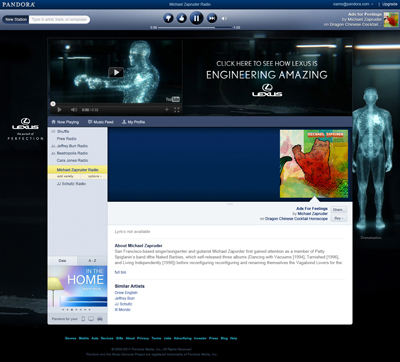Click the artist search input field
The image size is (400, 362).
coord(59,19)
